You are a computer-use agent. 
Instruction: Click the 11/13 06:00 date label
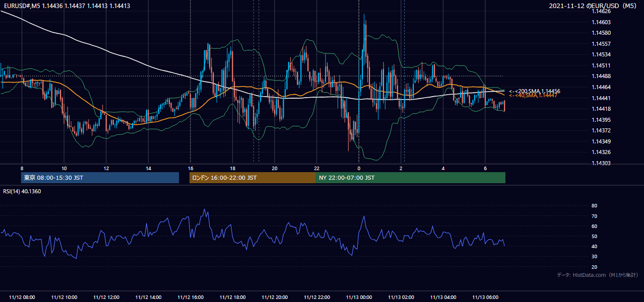(x=485, y=297)
